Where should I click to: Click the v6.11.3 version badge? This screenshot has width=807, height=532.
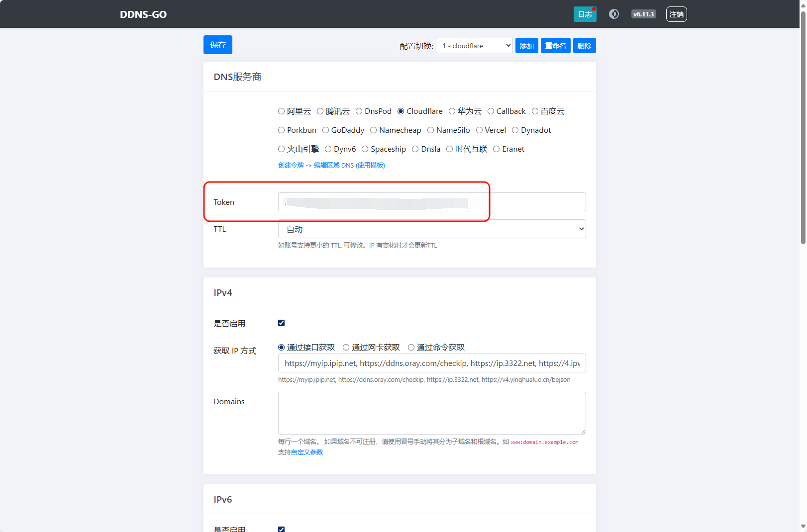(x=643, y=14)
